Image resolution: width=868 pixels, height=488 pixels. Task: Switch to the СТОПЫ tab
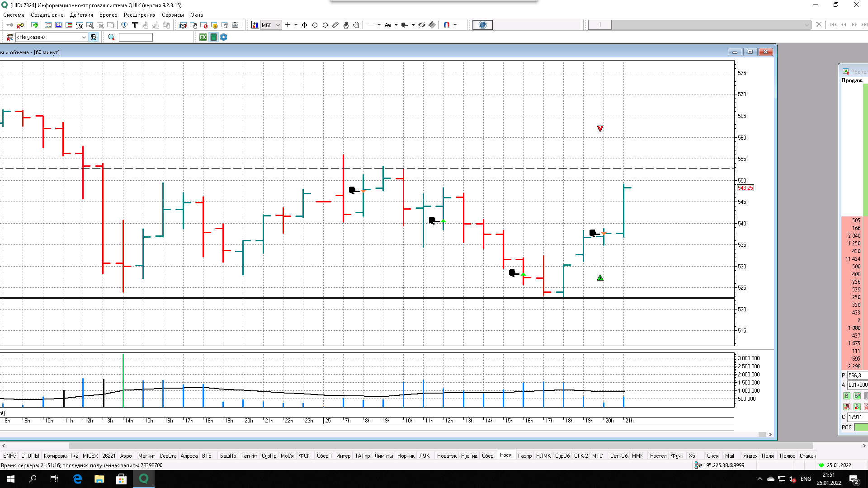[30, 456]
